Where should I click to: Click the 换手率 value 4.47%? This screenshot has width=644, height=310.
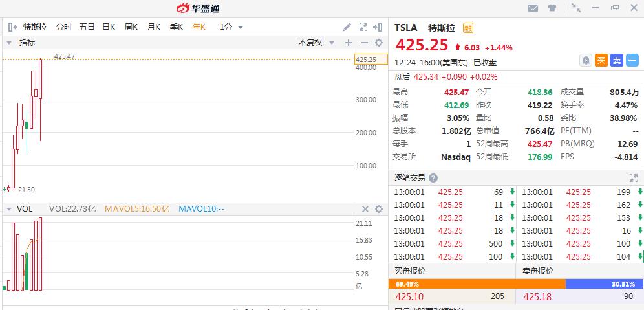(x=627, y=105)
